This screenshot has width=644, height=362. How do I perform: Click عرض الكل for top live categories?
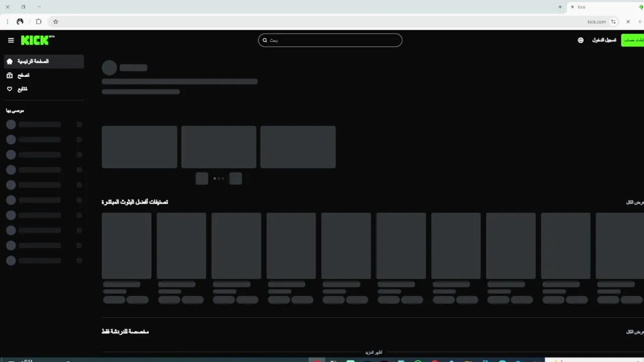point(635,202)
